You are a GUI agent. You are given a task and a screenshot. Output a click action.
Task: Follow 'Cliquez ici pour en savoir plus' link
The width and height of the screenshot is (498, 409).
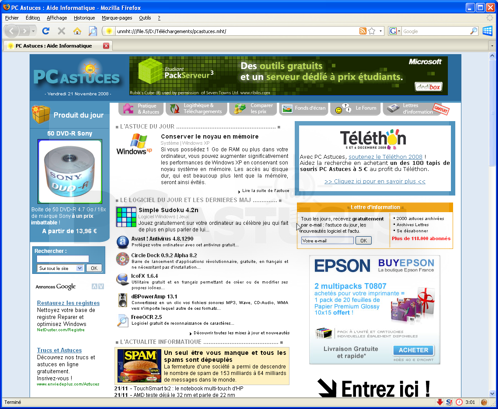coord(375,181)
